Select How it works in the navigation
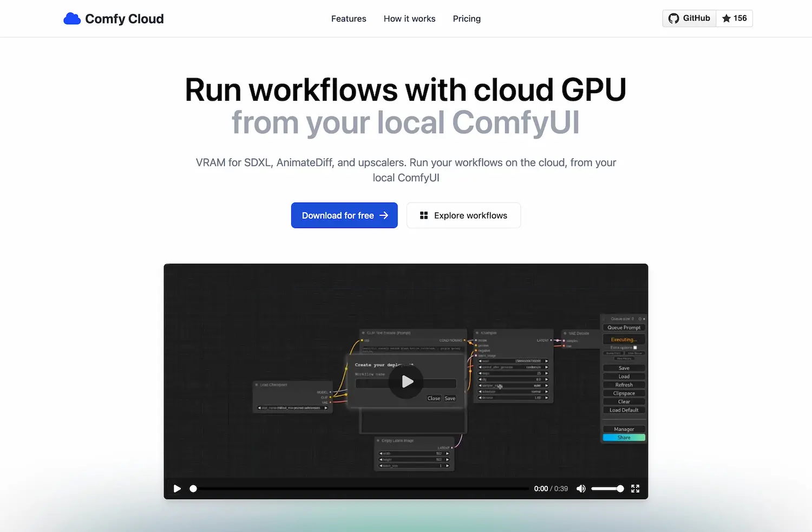This screenshot has width=812, height=532. pos(409,18)
